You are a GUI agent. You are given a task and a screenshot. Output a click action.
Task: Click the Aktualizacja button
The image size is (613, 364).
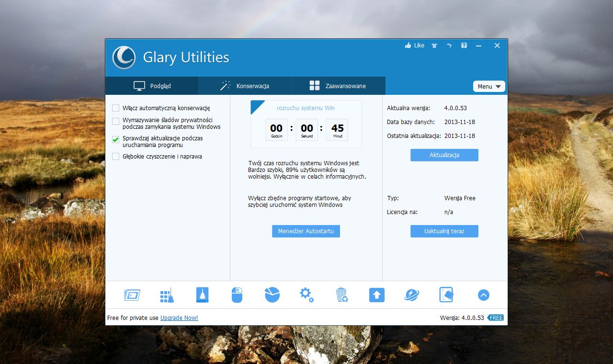click(x=444, y=155)
